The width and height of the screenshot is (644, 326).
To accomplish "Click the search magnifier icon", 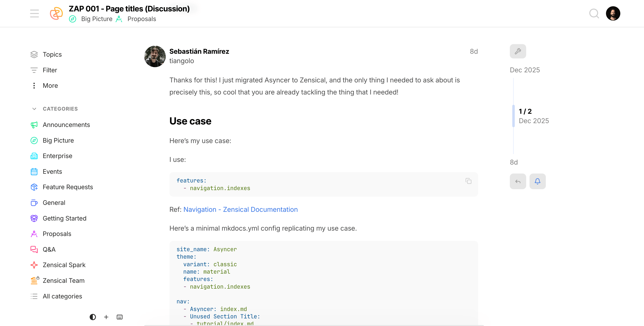I will [594, 13].
